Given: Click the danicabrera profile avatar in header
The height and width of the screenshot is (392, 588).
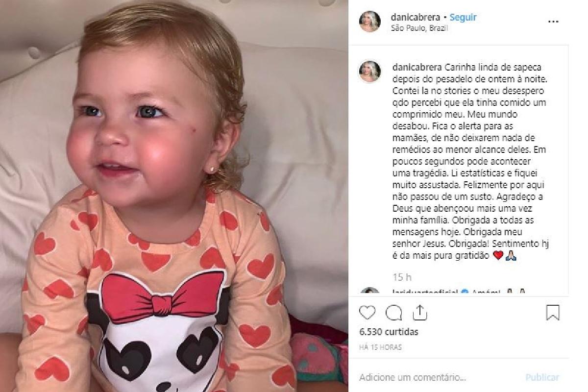Looking at the screenshot, I should (x=370, y=22).
